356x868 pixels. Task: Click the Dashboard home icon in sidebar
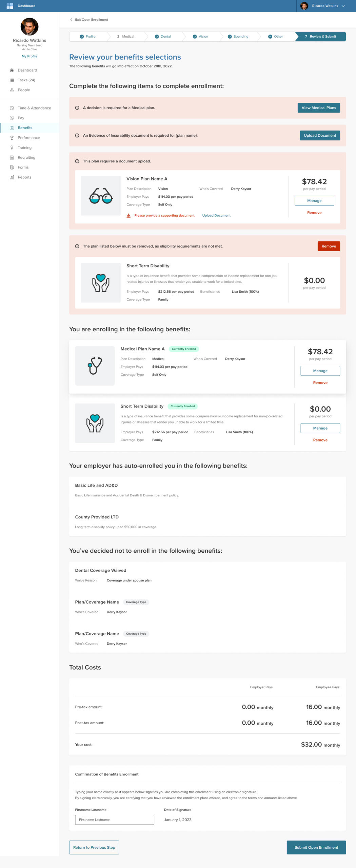click(12, 70)
